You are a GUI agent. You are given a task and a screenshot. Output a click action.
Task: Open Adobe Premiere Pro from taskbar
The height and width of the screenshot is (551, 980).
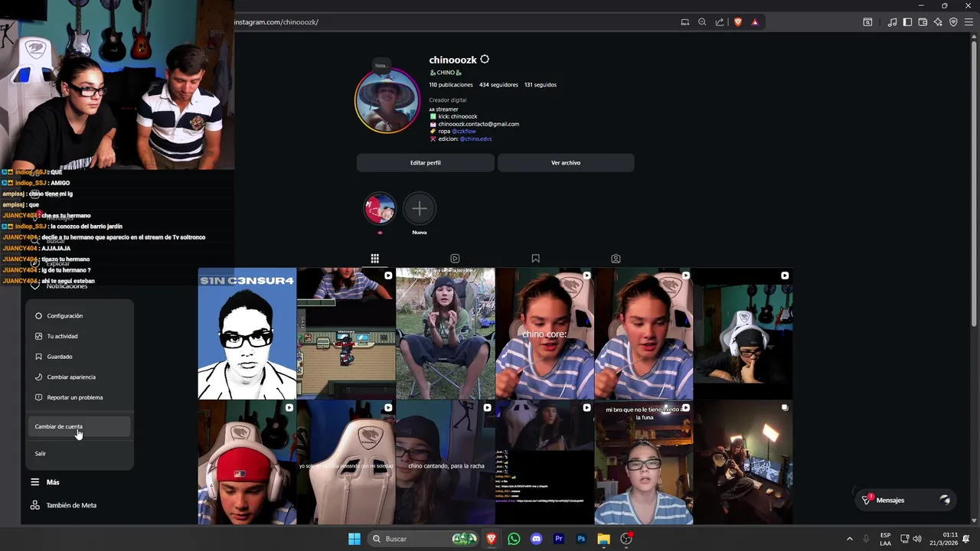click(x=559, y=539)
